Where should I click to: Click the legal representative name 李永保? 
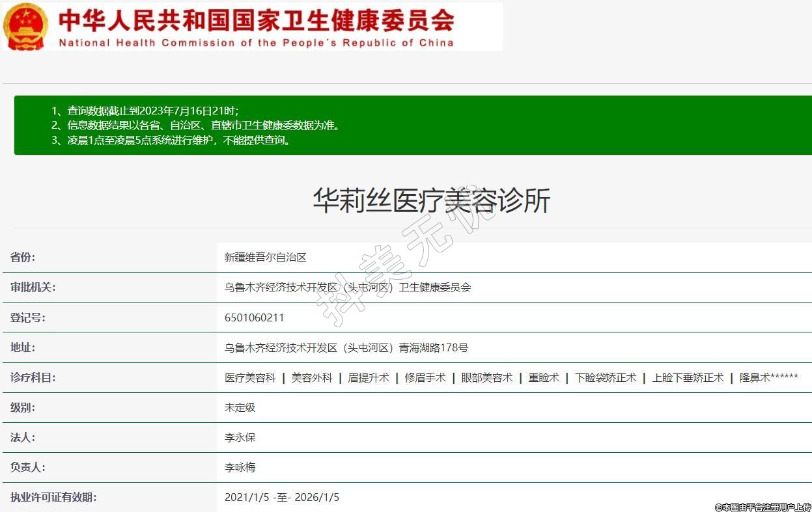pos(240,438)
